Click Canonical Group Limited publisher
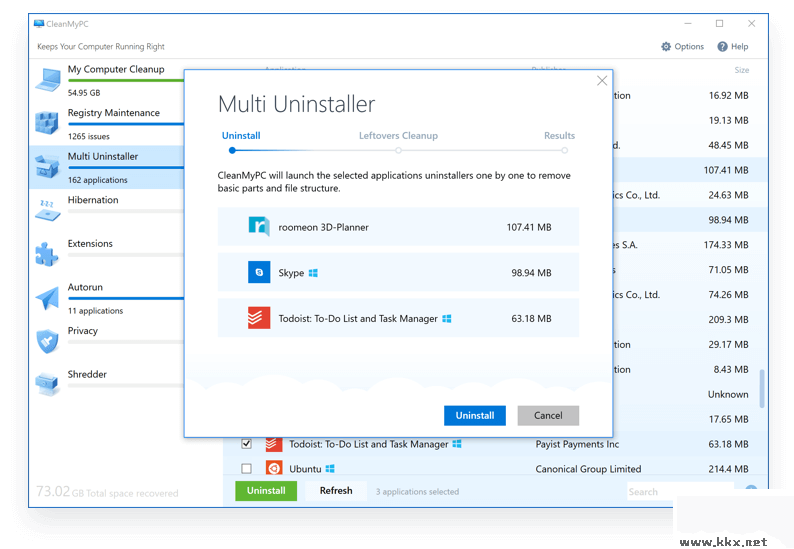 [588, 469]
